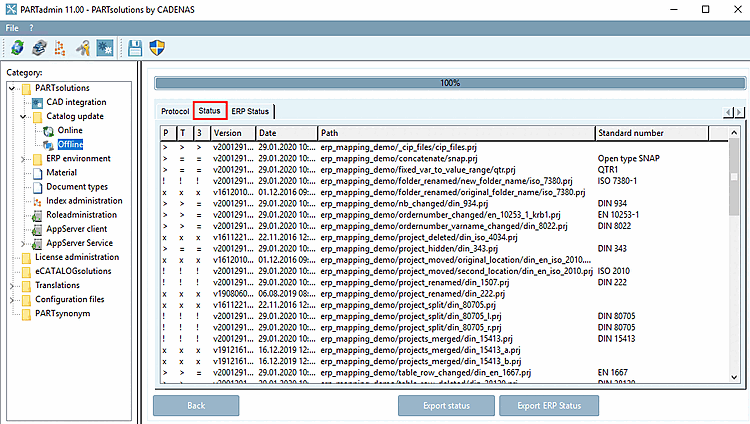Click the globe refresh toolbar icon
The width and height of the screenshot is (750, 424).
click(17, 47)
